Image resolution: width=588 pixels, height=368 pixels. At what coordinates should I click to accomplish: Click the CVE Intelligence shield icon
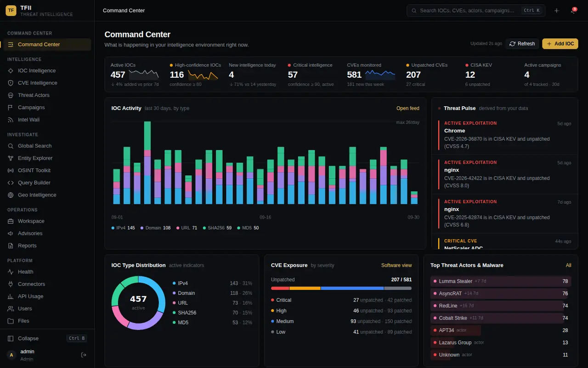(11, 83)
